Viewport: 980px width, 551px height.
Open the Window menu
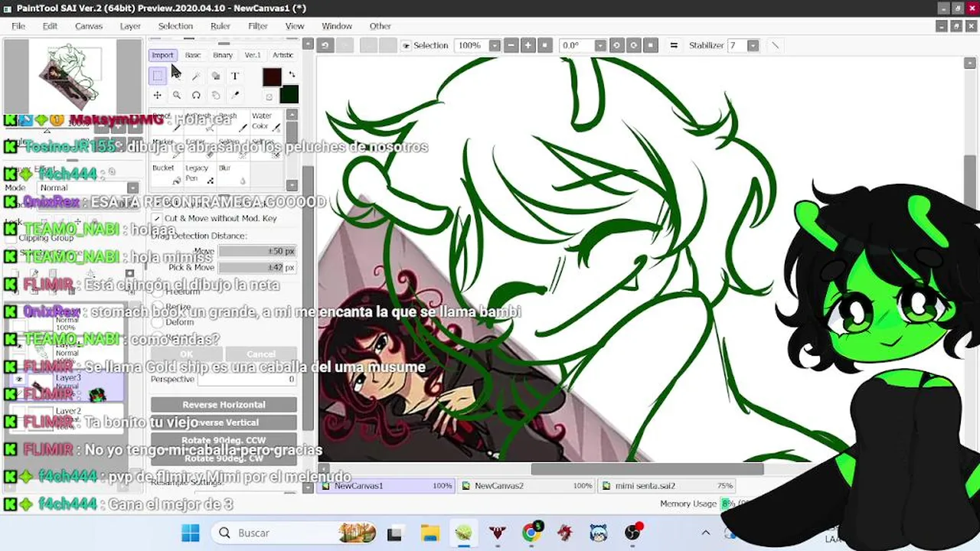click(337, 26)
